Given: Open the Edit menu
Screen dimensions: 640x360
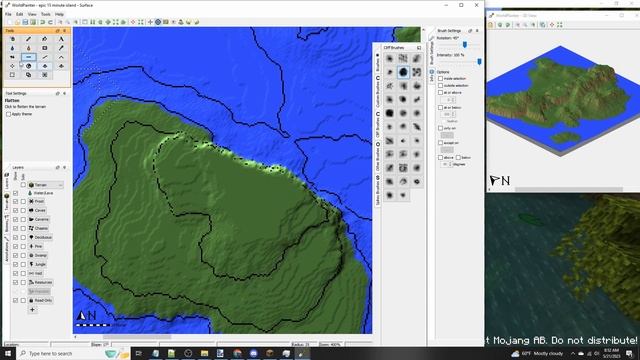Looking at the screenshot, I should click(x=20, y=14).
